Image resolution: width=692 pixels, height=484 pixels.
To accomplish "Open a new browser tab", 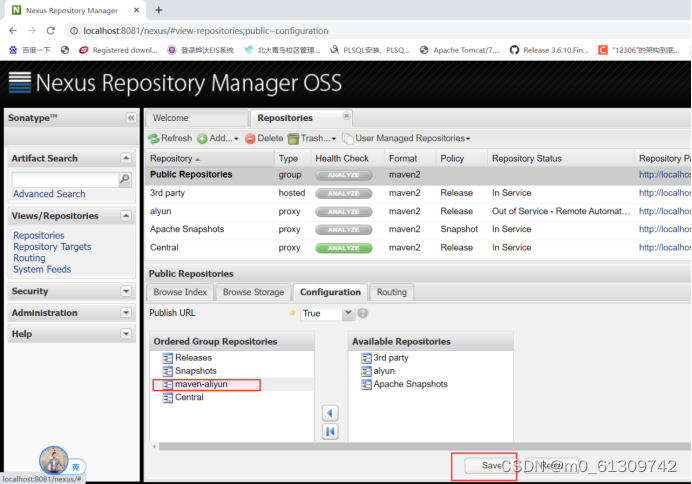I will pyautogui.click(x=159, y=10).
